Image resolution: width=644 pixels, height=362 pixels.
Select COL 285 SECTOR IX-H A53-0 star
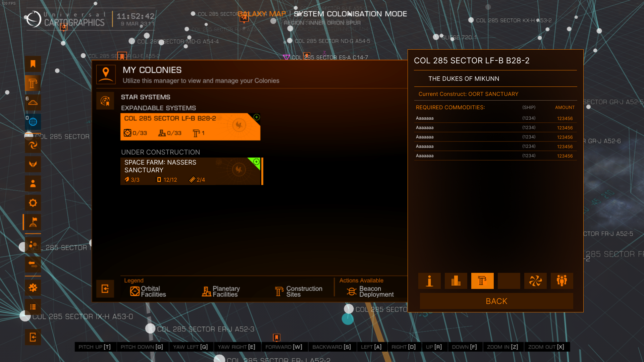pyautogui.click(x=25, y=316)
